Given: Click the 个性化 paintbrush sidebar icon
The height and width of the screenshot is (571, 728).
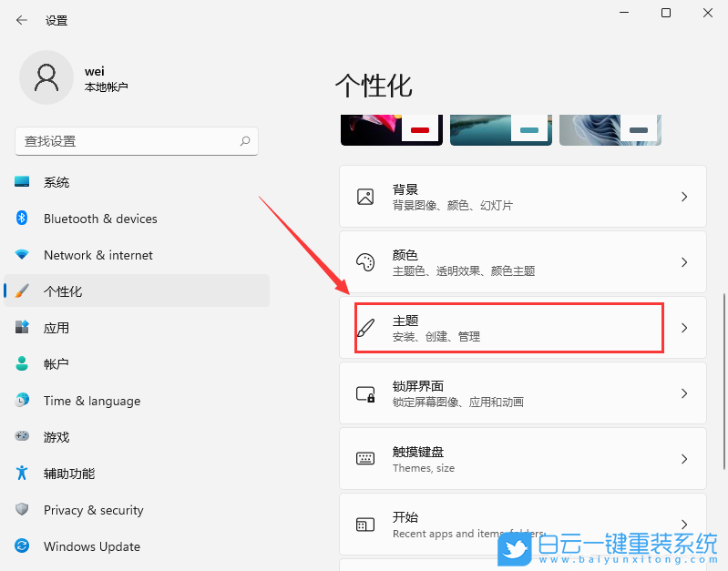Looking at the screenshot, I should click(22, 291).
